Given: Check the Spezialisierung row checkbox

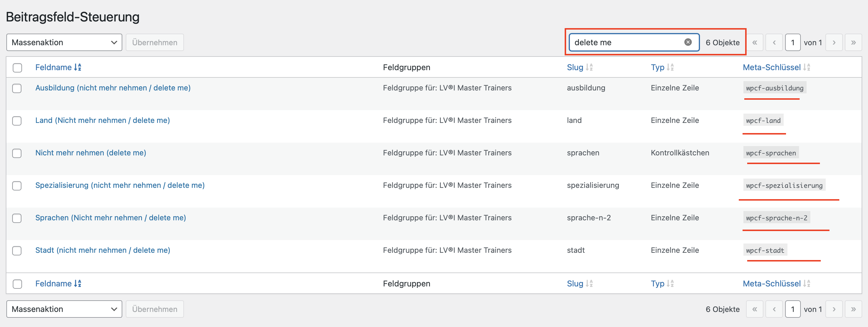Looking at the screenshot, I should pos(17,186).
